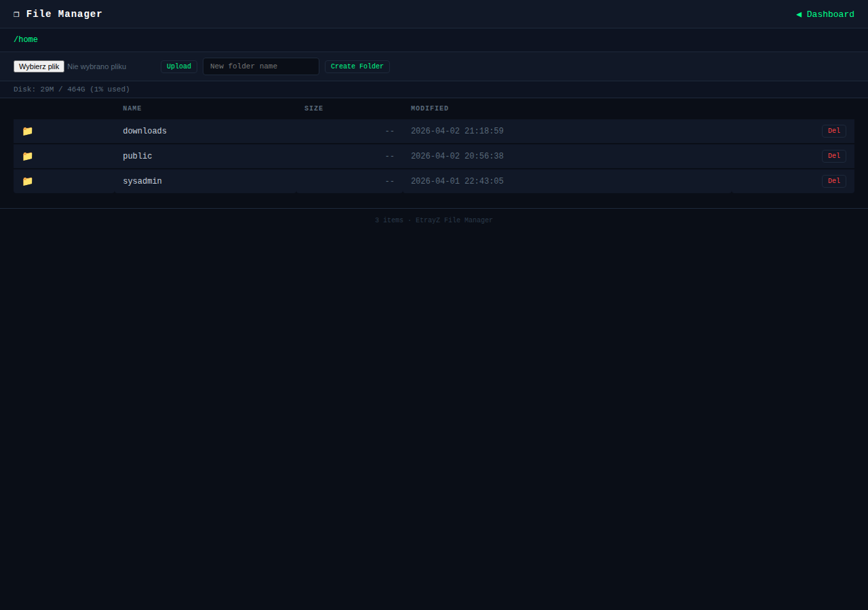Viewport: 868px width, 610px height.
Task: Open the downloads folder icon
Action: click(27, 131)
